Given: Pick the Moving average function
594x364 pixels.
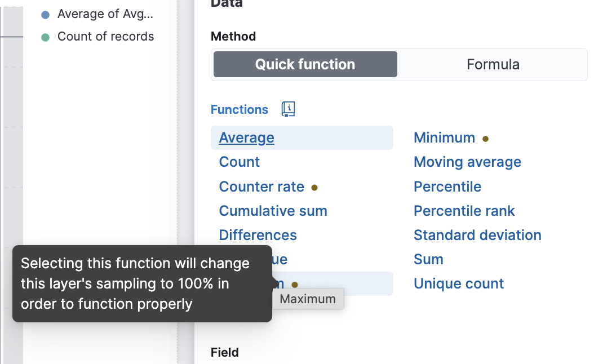Looking at the screenshot, I should point(467,162).
